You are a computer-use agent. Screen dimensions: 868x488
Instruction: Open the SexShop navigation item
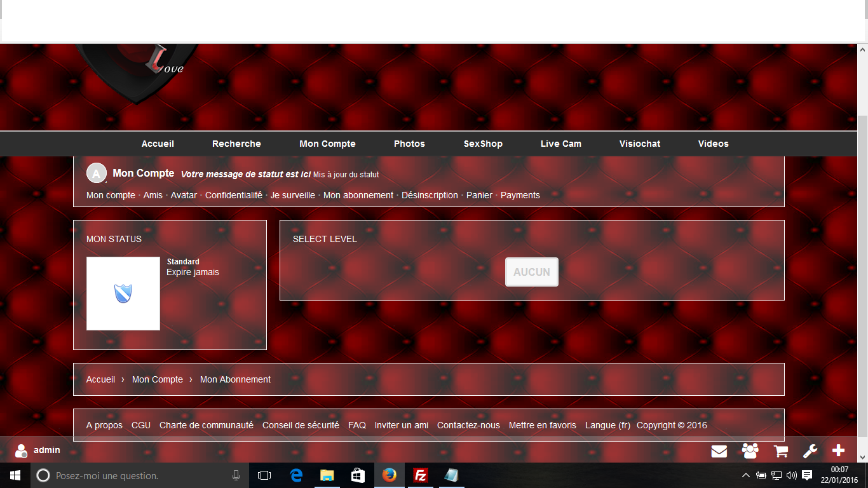[483, 144]
